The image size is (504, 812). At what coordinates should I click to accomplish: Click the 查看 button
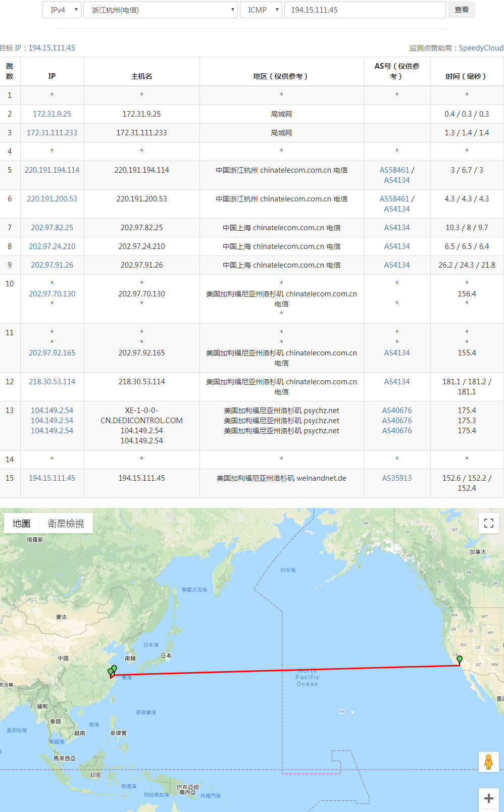(x=462, y=10)
